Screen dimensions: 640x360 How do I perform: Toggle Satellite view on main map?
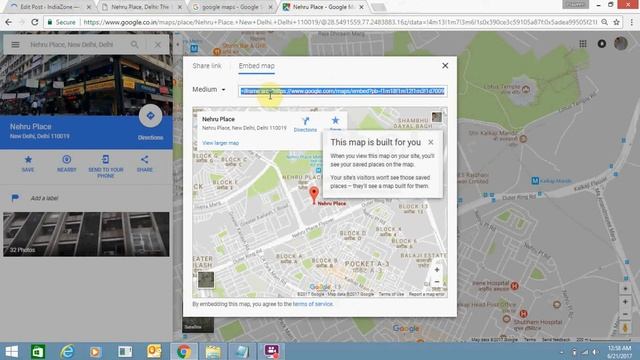tap(198, 324)
